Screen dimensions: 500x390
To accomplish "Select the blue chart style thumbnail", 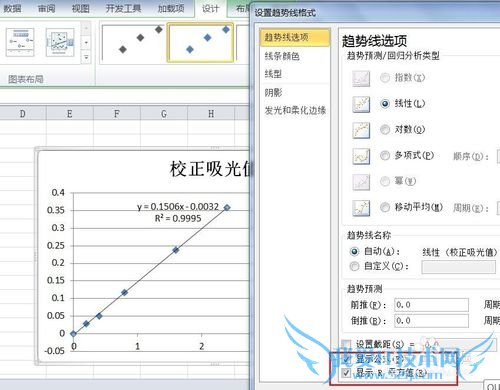I will [200, 43].
